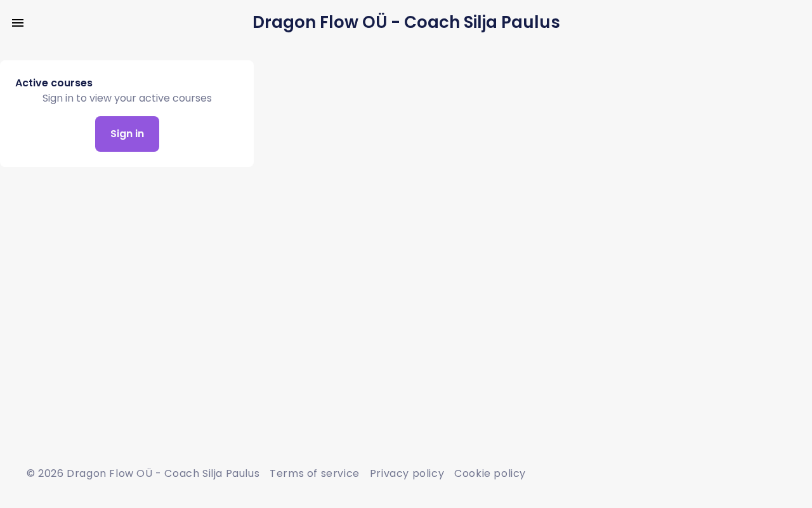This screenshot has height=508, width=812.
Task: Expand the navigation drawer via three-line icon
Action: coord(18,23)
